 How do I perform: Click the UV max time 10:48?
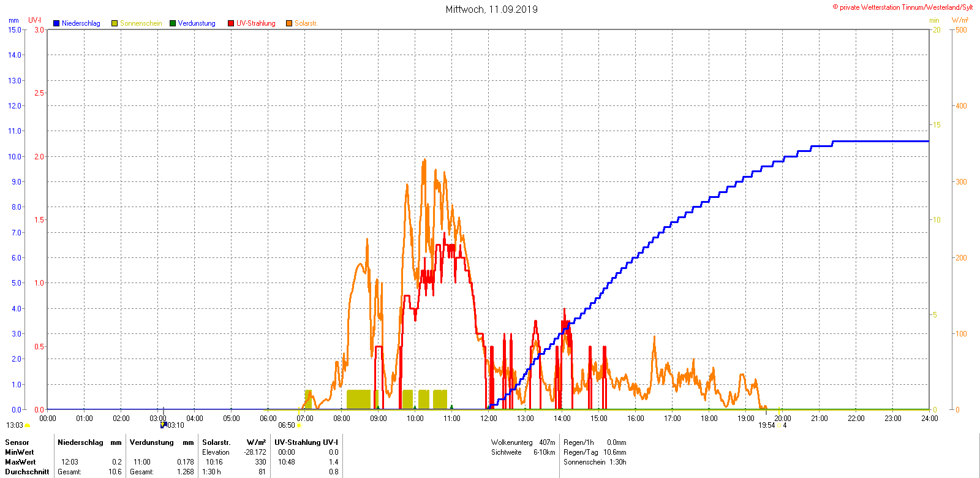point(287,462)
